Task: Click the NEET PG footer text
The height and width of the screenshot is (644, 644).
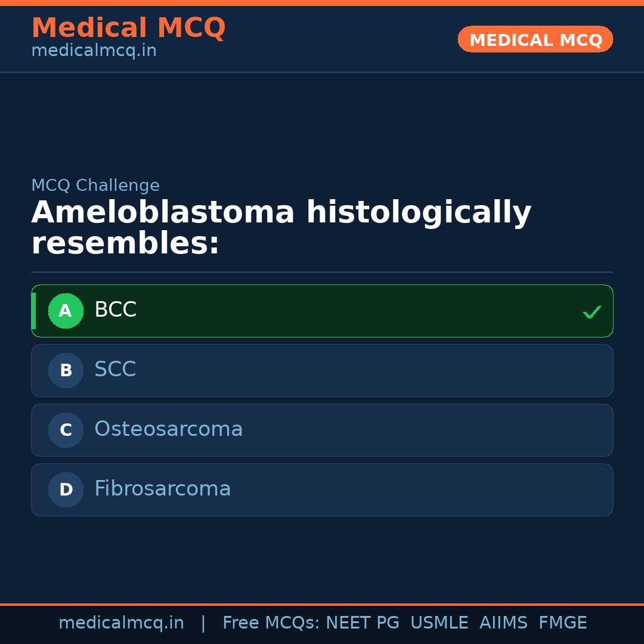Action: pyautogui.click(x=363, y=623)
